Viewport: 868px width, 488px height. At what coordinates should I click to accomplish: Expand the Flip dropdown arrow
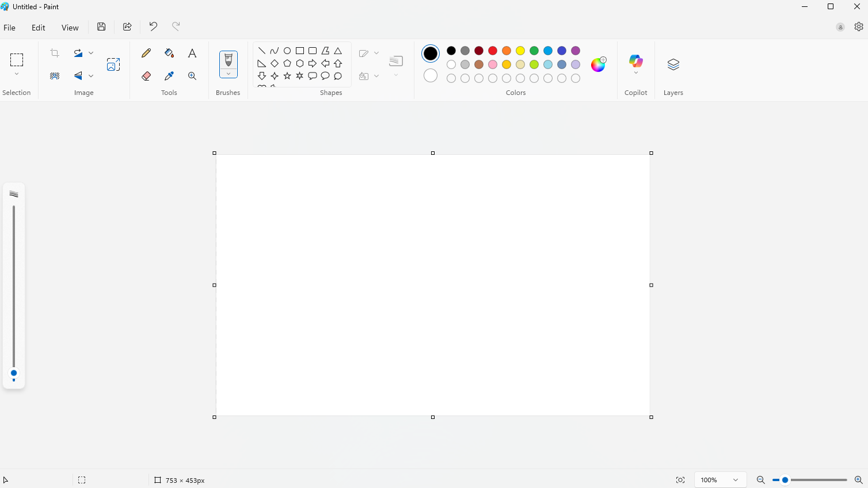(x=91, y=76)
